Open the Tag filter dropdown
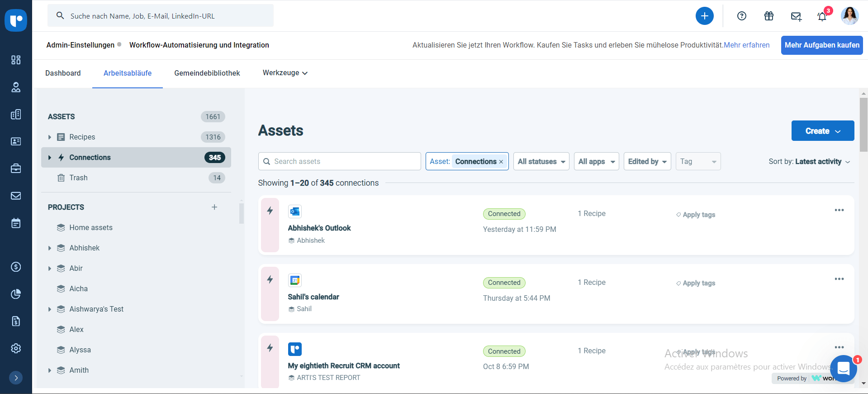The width and height of the screenshot is (868, 394). point(698,161)
